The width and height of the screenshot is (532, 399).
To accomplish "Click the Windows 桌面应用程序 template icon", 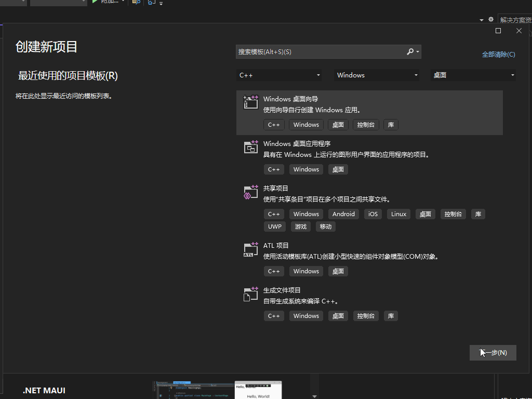I will 251,147.
